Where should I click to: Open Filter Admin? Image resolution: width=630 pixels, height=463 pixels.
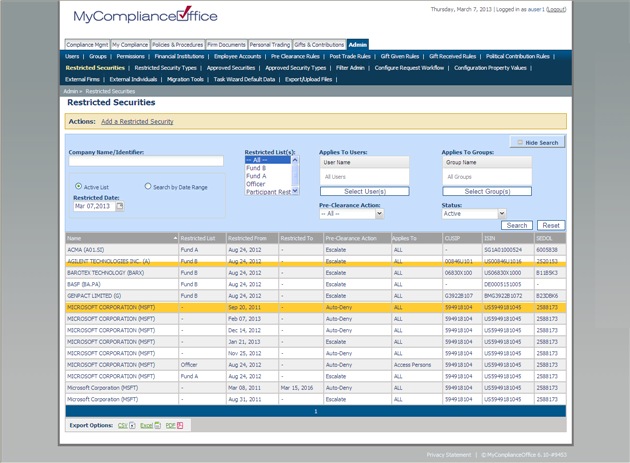350,68
